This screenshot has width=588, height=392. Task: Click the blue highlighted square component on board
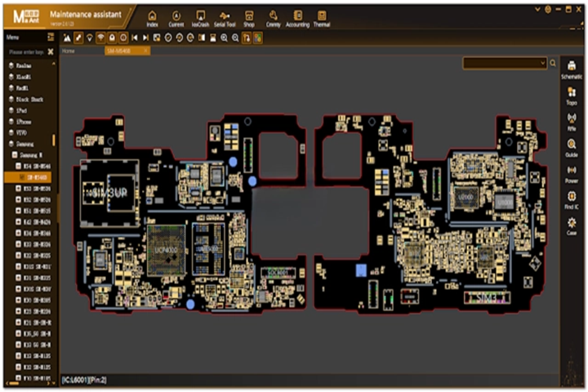359,271
